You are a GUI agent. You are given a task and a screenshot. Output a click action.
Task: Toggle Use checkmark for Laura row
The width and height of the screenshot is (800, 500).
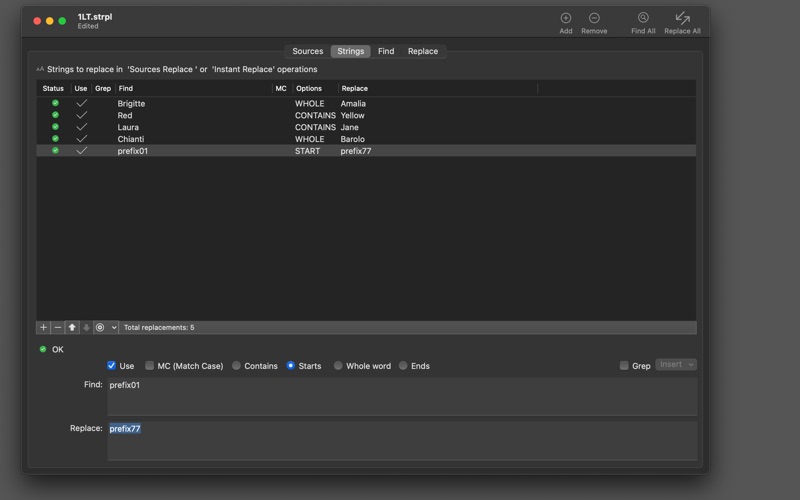81,127
